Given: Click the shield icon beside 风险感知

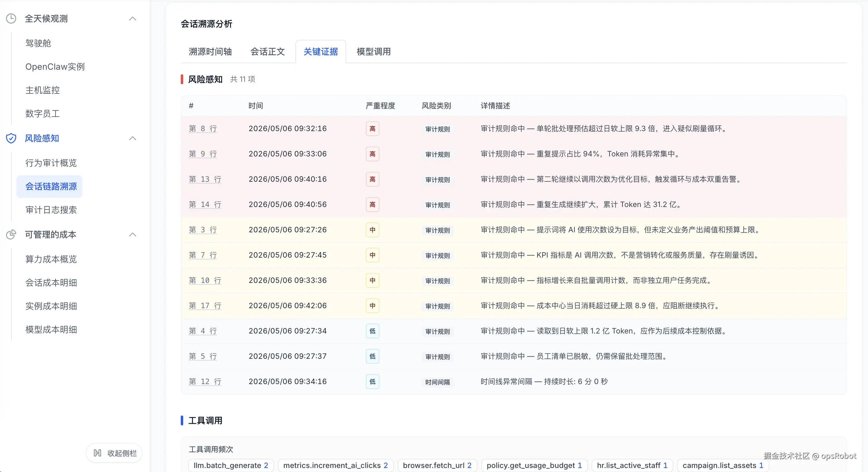Looking at the screenshot, I should point(11,138).
